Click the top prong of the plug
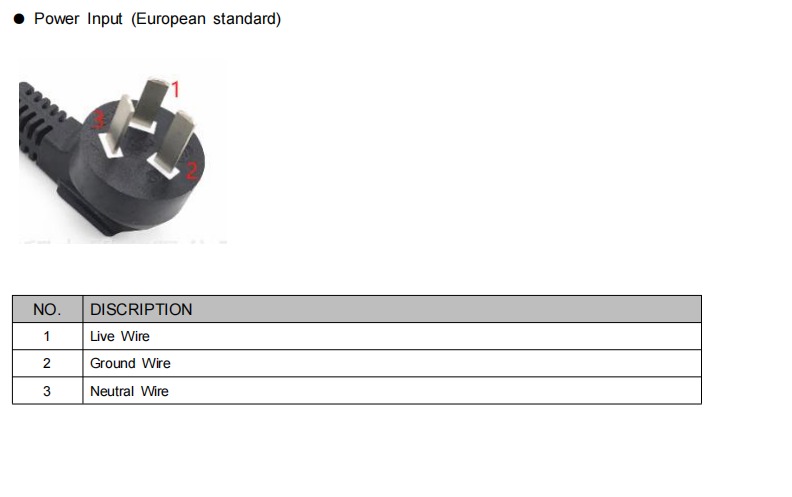 (152, 101)
